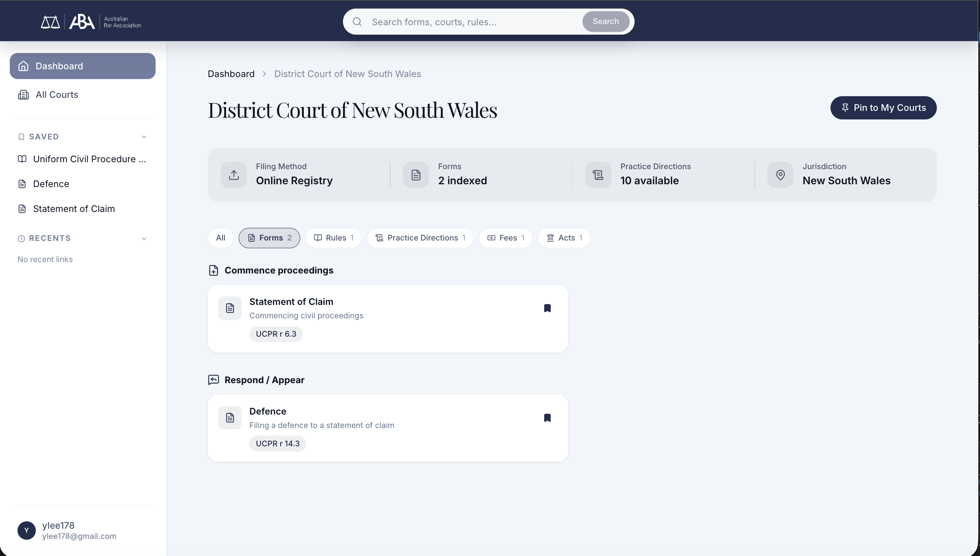Switch to the Rules filter tab
This screenshot has height=556, width=980.
[x=333, y=238]
